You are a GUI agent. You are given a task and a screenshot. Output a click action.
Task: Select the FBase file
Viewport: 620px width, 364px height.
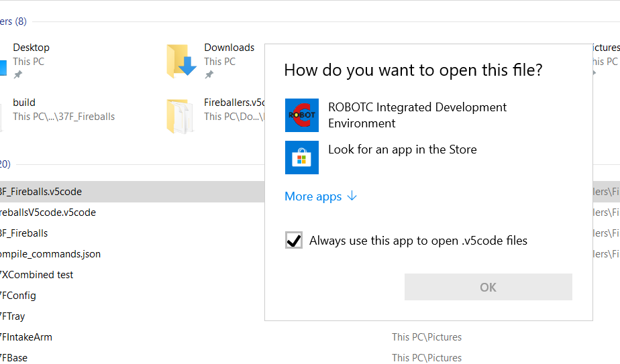(14, 358)
